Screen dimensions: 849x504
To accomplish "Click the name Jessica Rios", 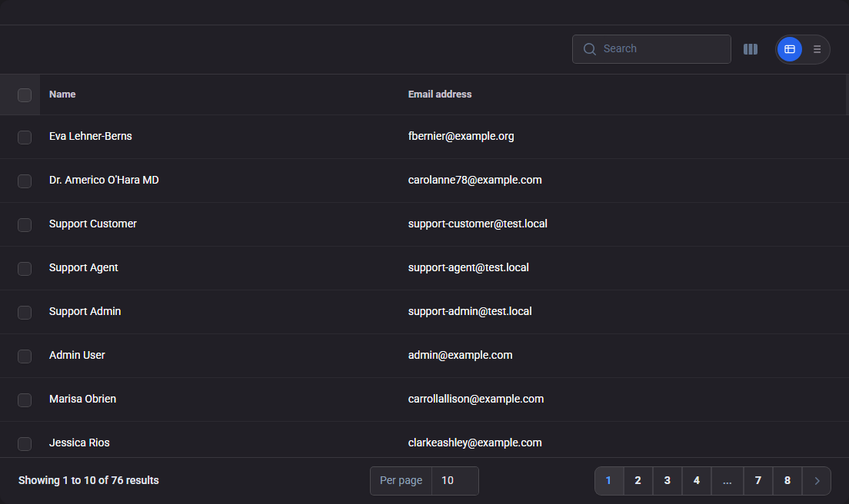I will click(x=79, y=443).
